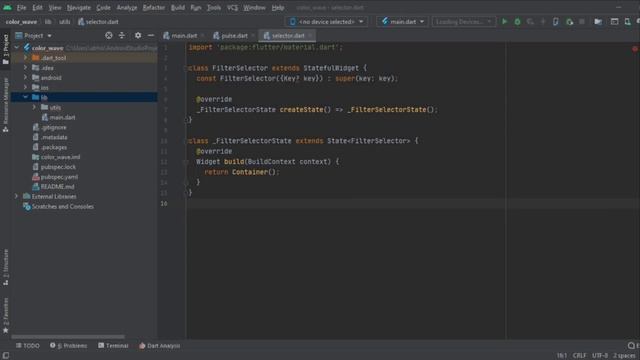
Task: Click the locate-file target icon in Project panel
Action: tap(109, 36)
